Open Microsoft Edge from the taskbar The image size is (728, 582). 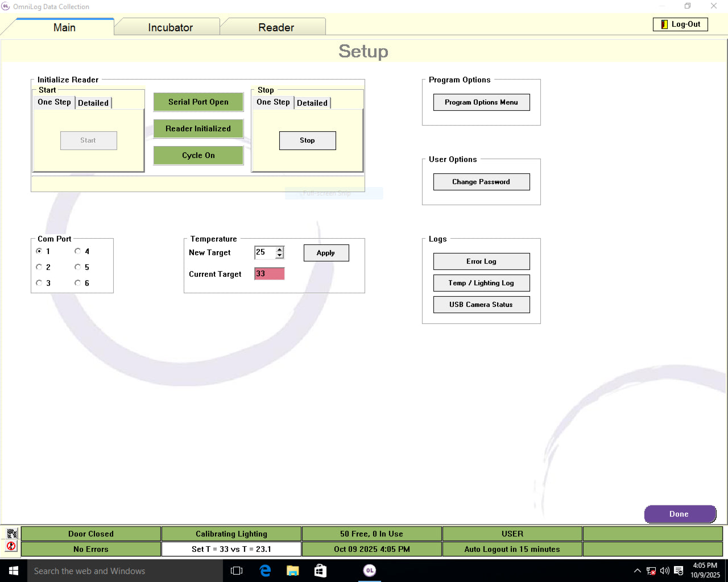point(265,571)
